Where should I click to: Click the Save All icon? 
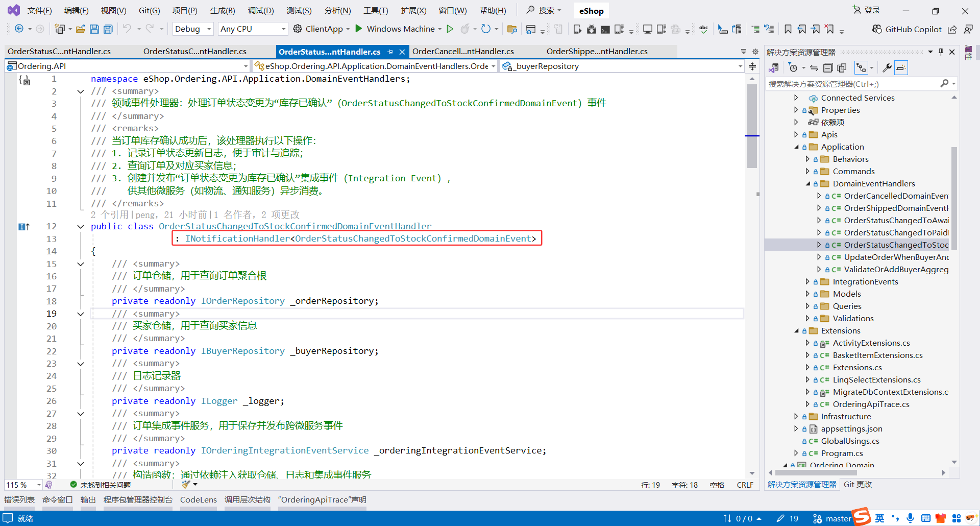click(108, 29)
